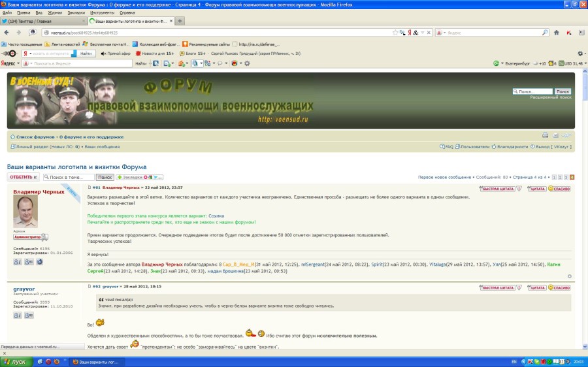Viewport: 588px width, 367px height.
Task: Click the пуск Start button
Action: pos(16,361)
